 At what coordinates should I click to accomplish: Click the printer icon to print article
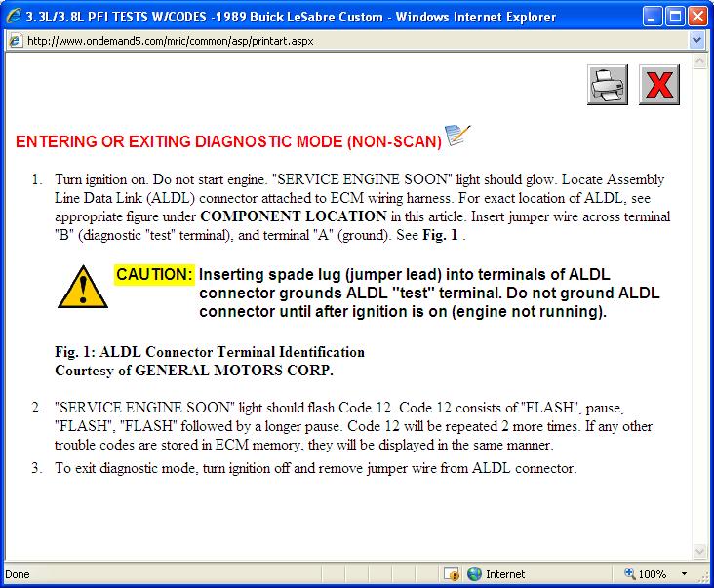[x=608, y=85]
